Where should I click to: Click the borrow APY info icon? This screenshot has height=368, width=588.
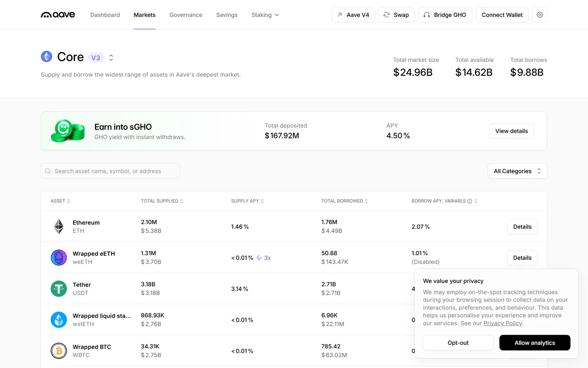click(470, 201)
